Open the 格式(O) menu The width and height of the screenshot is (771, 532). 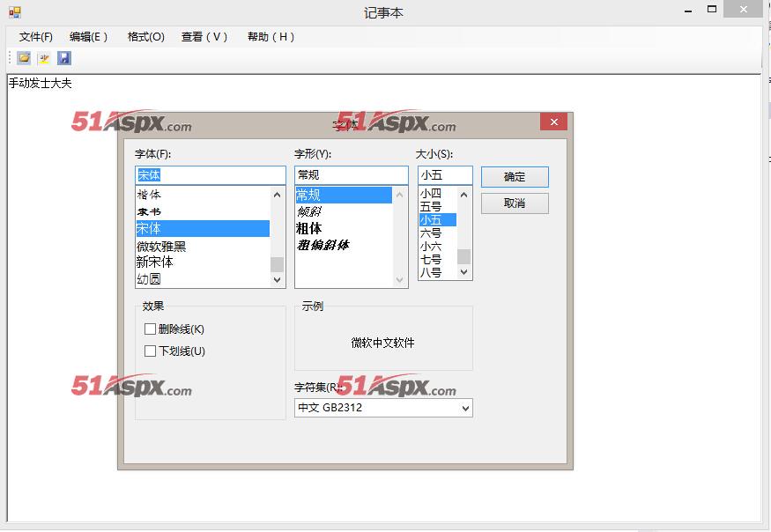point(145,37)
